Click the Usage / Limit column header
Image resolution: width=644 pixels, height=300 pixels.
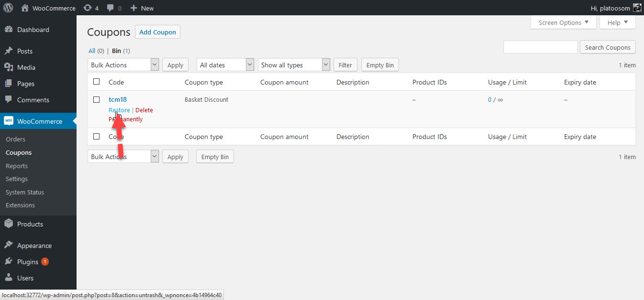coord(507,82)
